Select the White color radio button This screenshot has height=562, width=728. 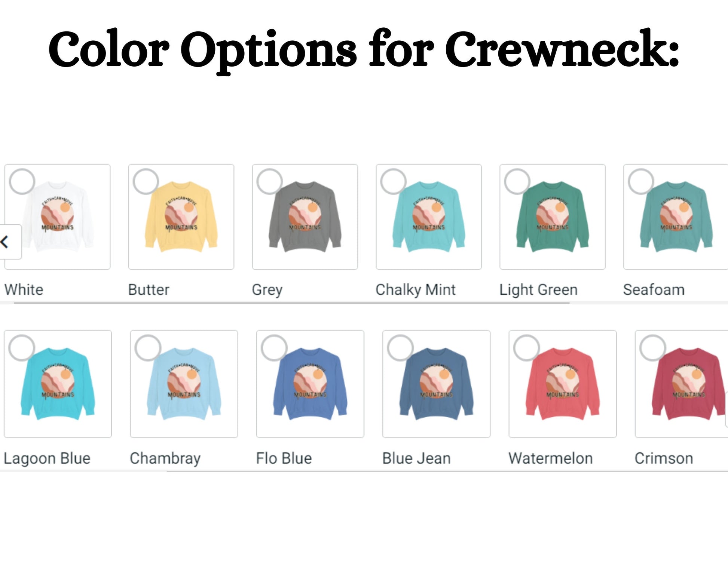(x=22, y=182)
